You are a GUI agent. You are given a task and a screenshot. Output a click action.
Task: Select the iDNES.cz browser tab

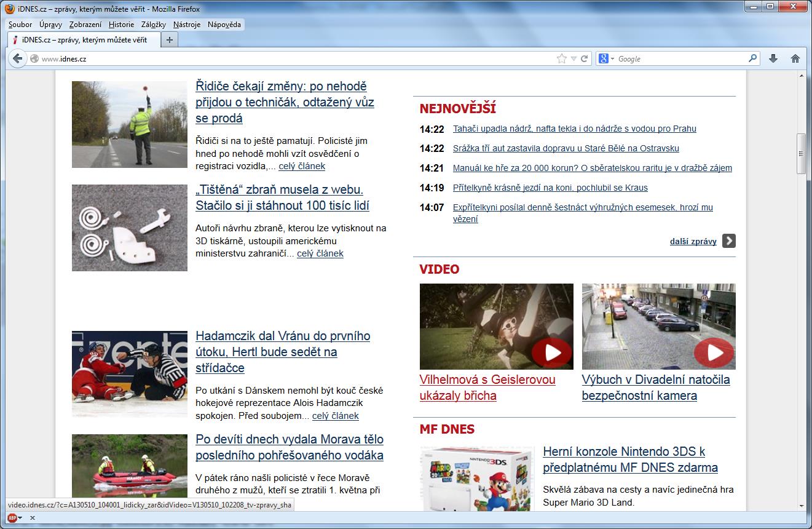tap(84, 39)
